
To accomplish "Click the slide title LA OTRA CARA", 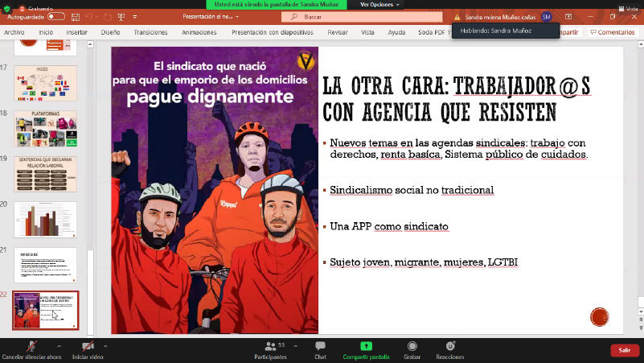I will pyautogui.click(x=457, y=99).
